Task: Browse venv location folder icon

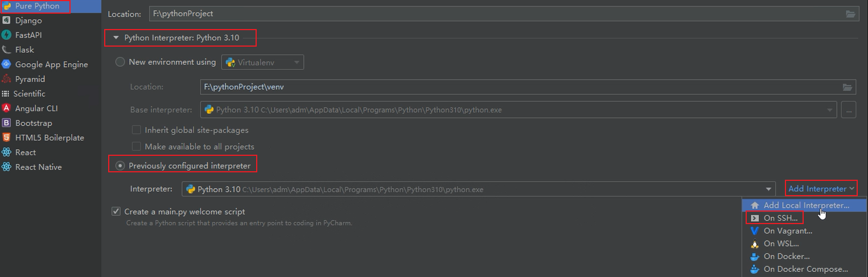Action: pos(848,87)
